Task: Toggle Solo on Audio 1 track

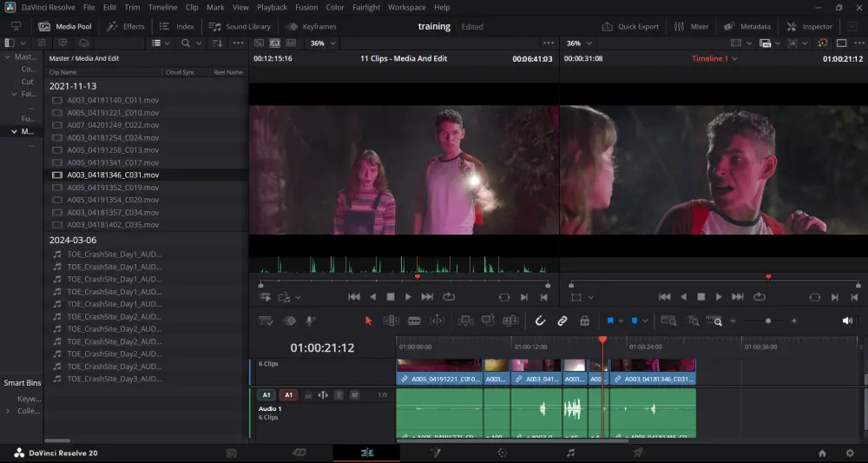Action: pyautogui.click(x=339, y=395)
